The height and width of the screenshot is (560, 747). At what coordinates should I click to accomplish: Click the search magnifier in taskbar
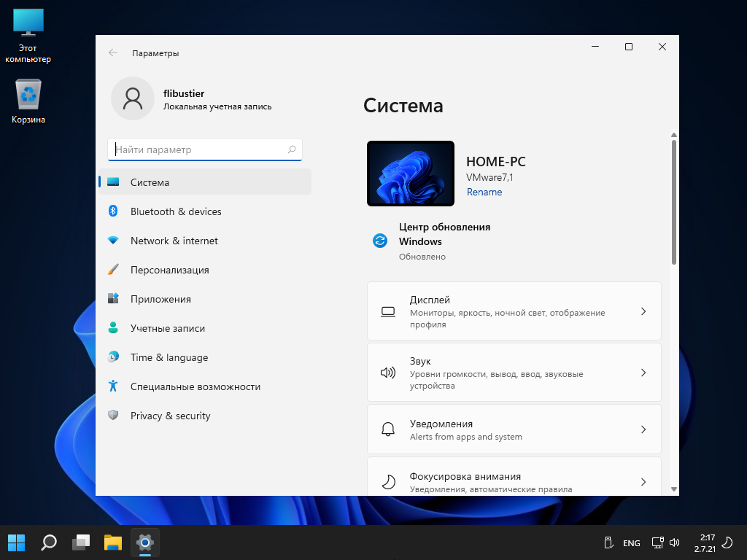tap(49, 542)
